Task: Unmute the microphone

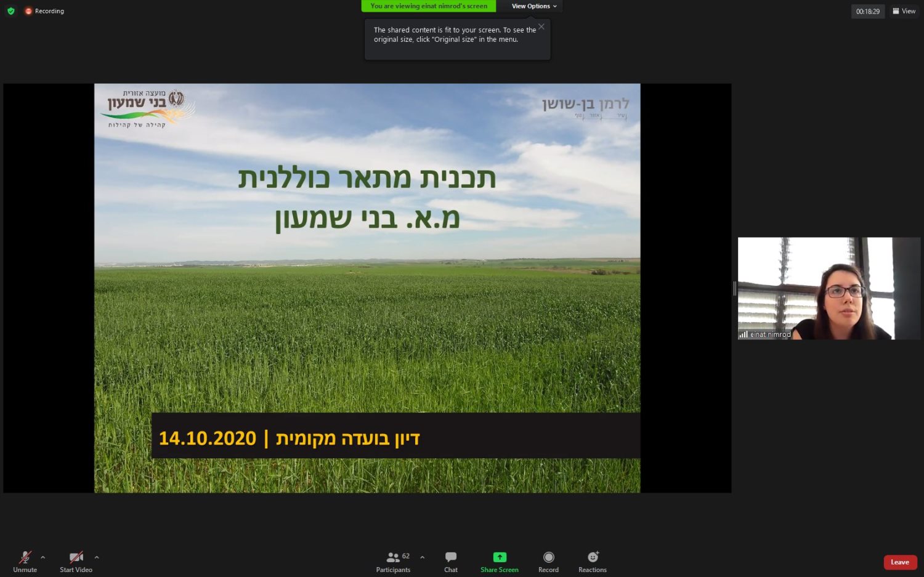Action: 25,561
